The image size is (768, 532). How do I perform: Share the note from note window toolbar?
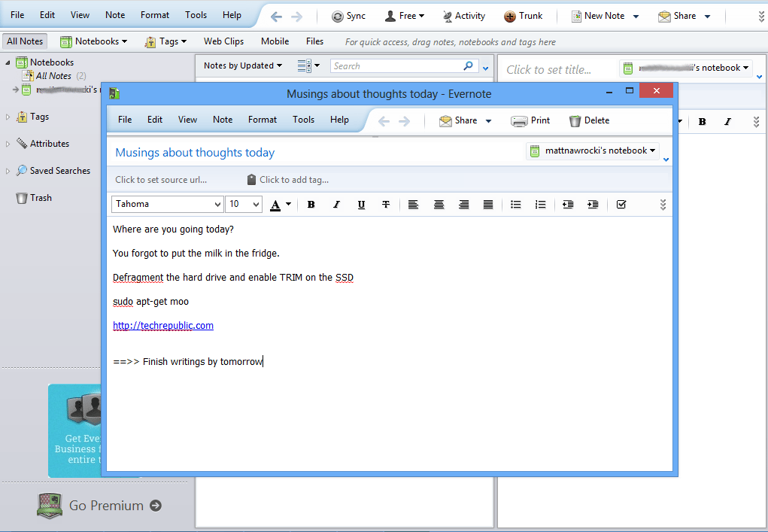[458, 120]
